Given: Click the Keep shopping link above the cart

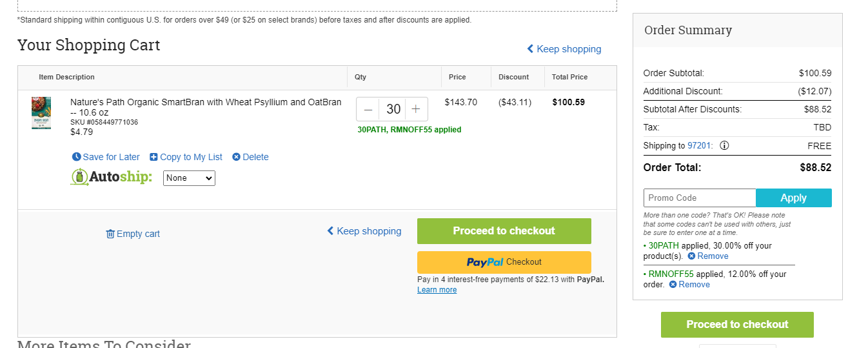Looking at the screenshot, I should click(564, 49).
